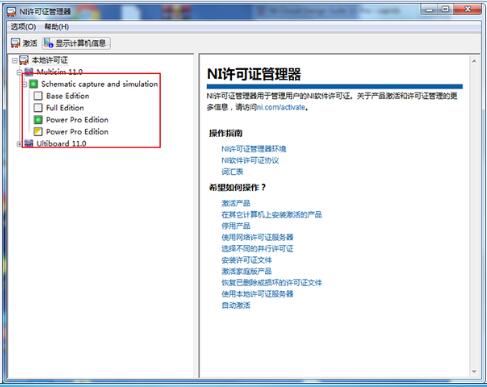Image resolution: width=487 pixels, height=387 pixels.
Task: Open 恢复已删除或损坏的许可证文件 link
Action: [x=272, y=282]
